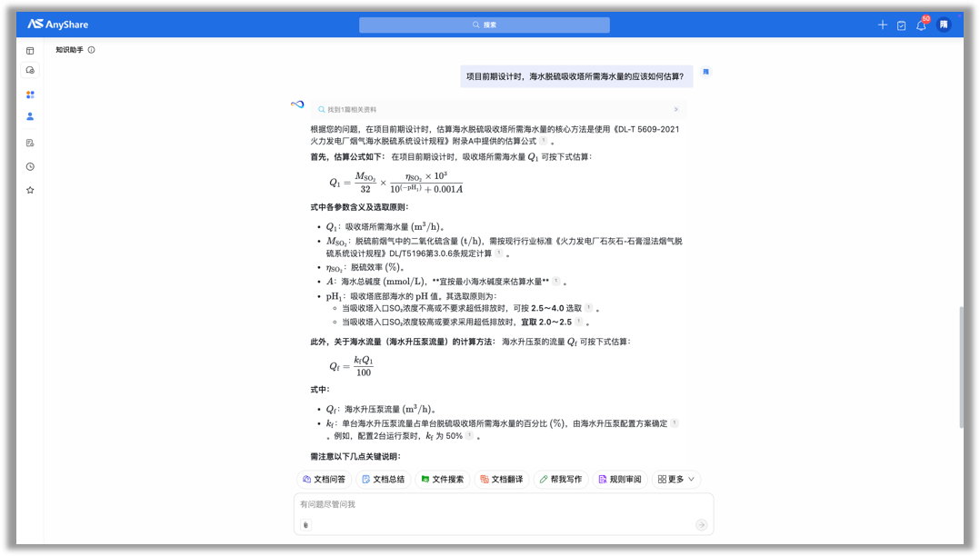Select the 文档问答 quick action
The image size is (980, 556).
pos(324,479)
